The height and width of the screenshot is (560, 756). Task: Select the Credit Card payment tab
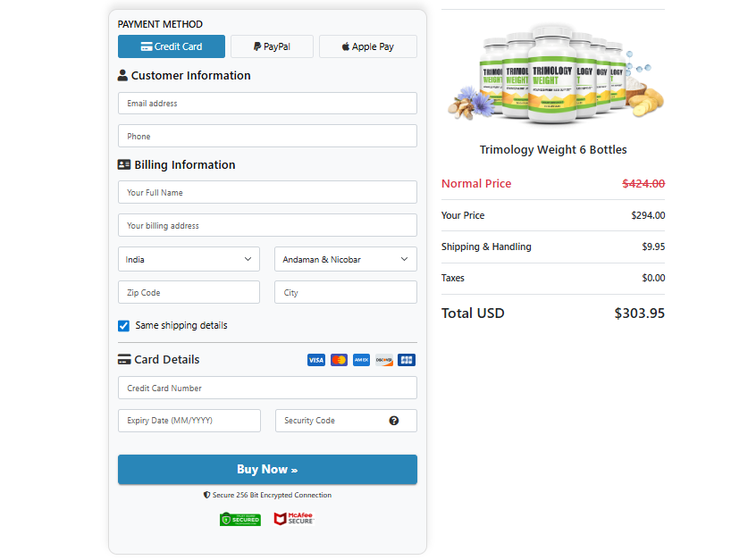tap(172, 46)
